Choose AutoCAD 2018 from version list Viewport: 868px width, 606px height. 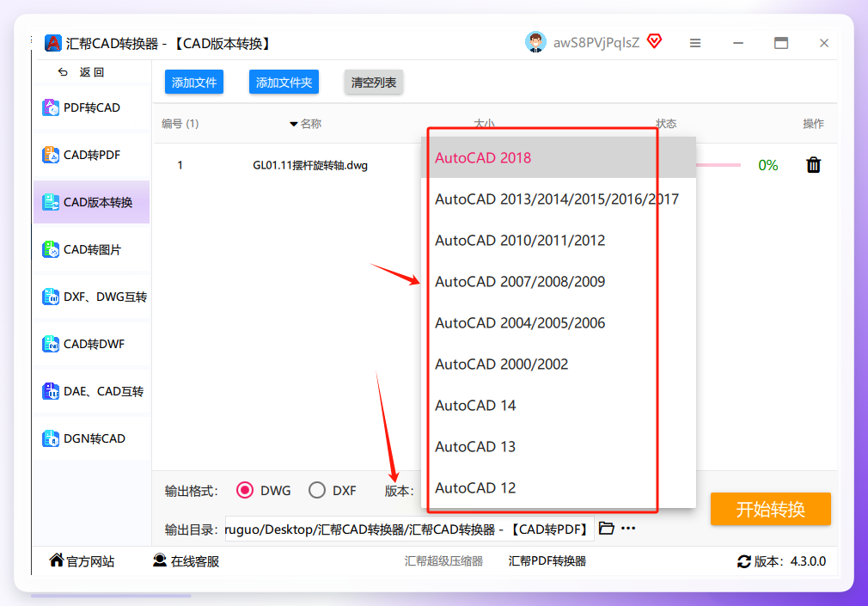[x=558, y=158]
